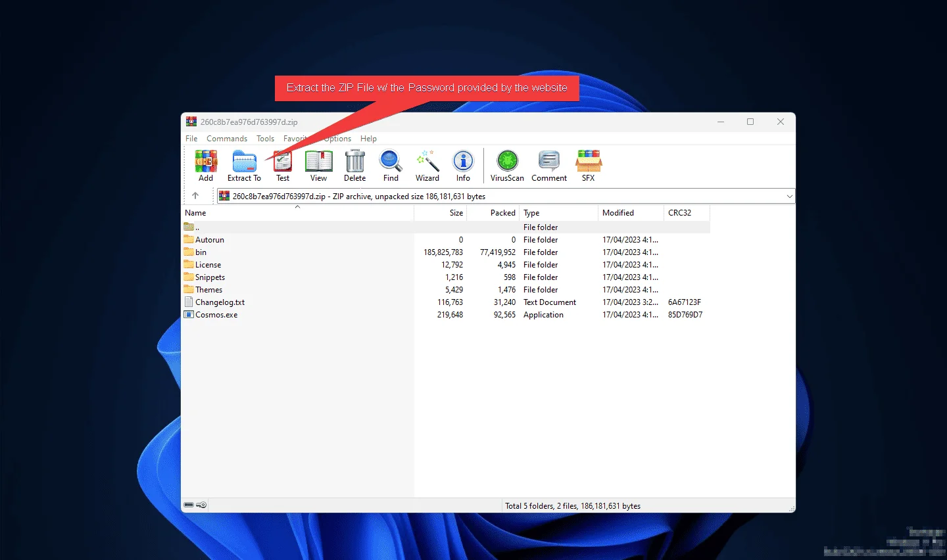This screenshot has width=947, height=560.
Task: Select the Snippets folder icon
Action: pyautogui.click(x=189, y=277)
